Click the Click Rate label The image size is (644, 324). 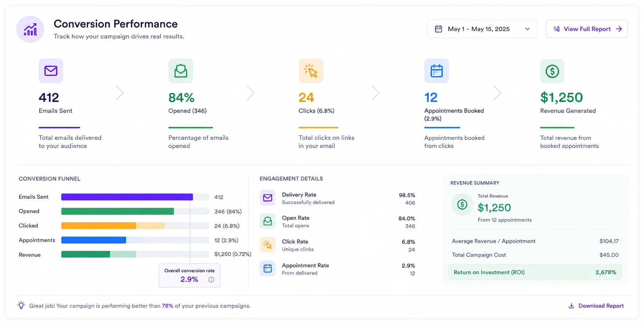click(x=295, y=241)
